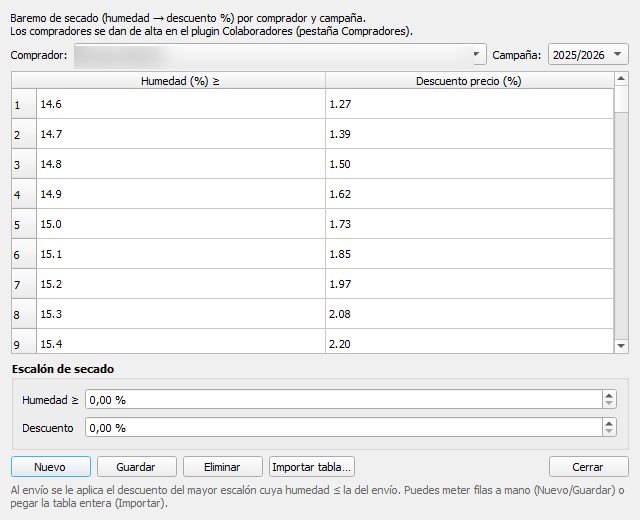Select row header 2
Viewport: 640px width, 520px height.
[x=24, y=134]
